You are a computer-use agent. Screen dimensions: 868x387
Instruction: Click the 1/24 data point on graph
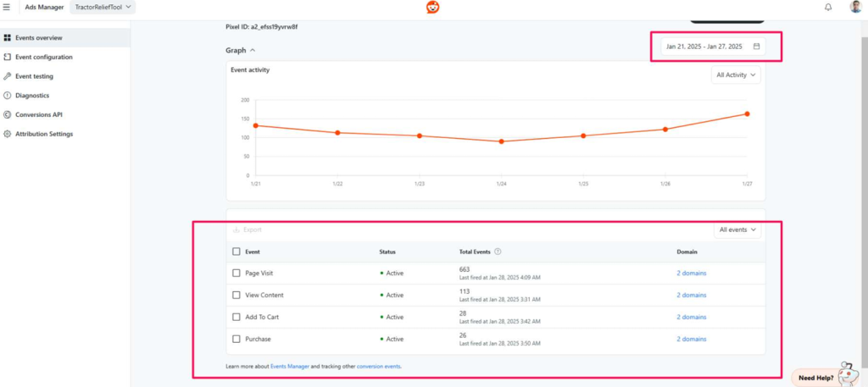pos(501,141)
